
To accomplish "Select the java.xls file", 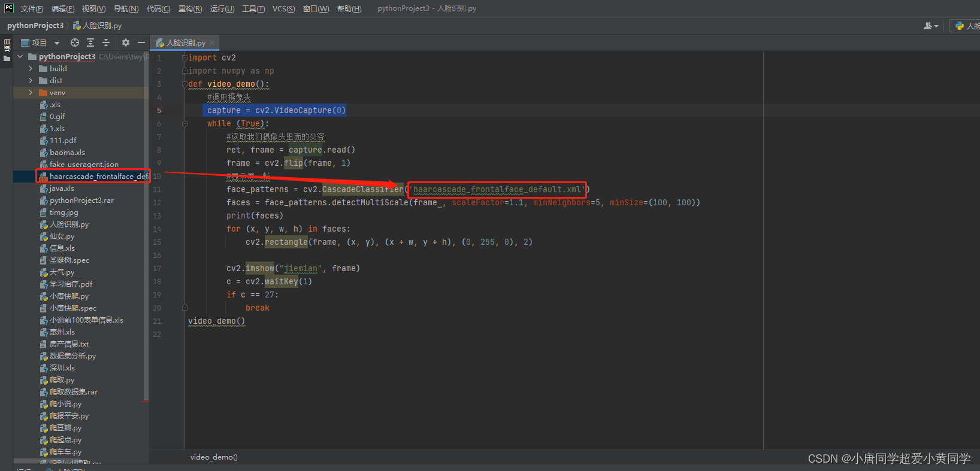I will (x=81, y=189).
